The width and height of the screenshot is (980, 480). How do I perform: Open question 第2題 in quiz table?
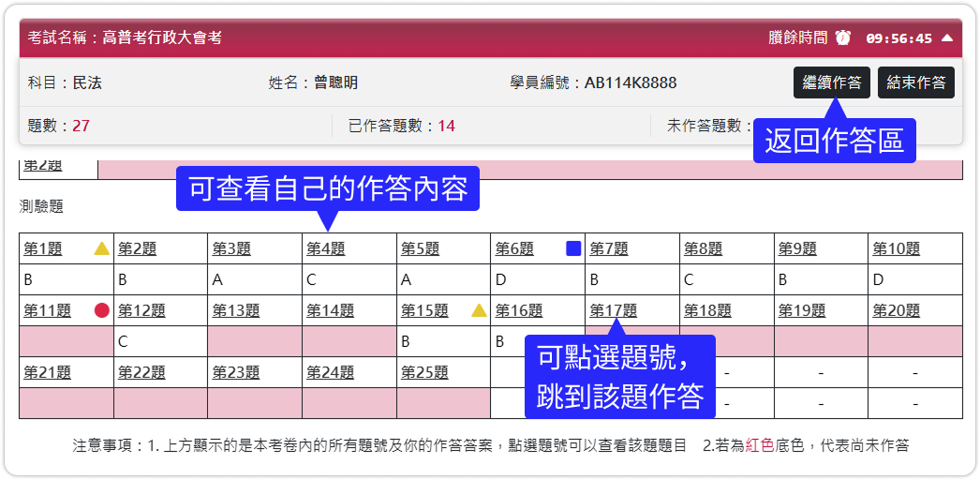pos(138,248)
